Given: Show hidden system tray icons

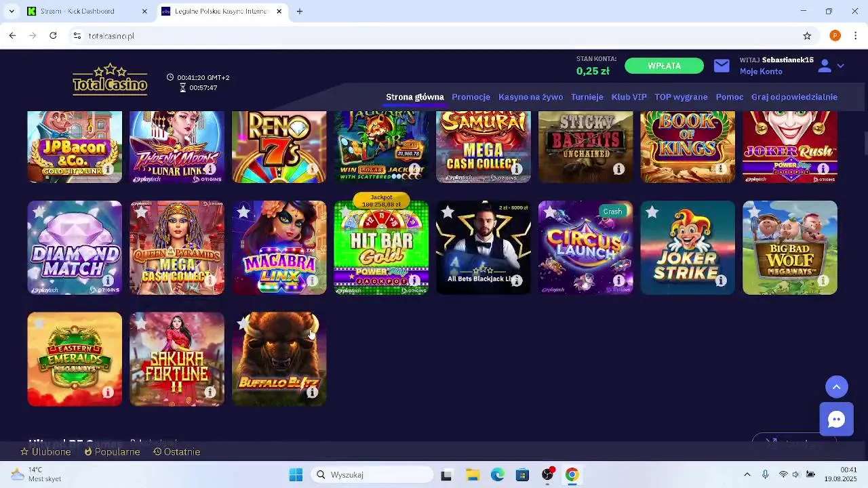Looking at the screenshot, I should [747, 475].
